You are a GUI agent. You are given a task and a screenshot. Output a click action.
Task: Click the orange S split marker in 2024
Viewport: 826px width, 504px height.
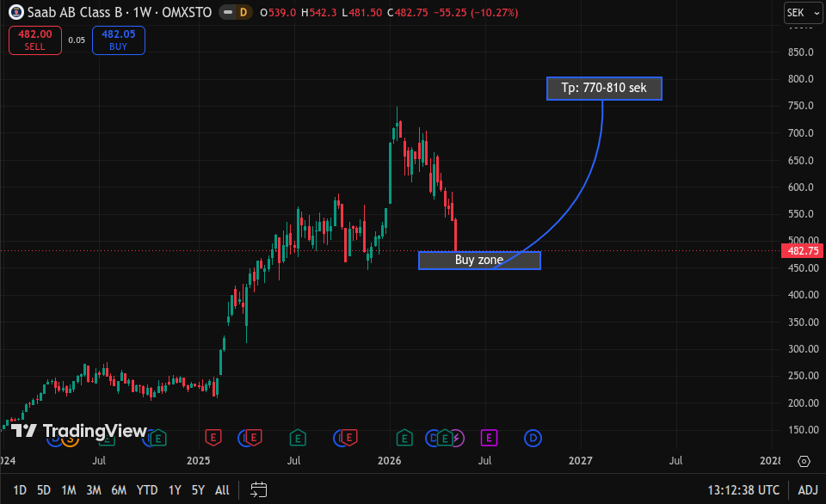pos(70,441)
